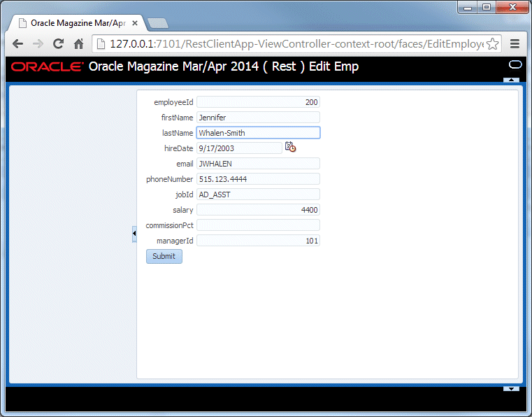
Task: Reload the page with refresh icon
Action: click(x=58, y=43)
